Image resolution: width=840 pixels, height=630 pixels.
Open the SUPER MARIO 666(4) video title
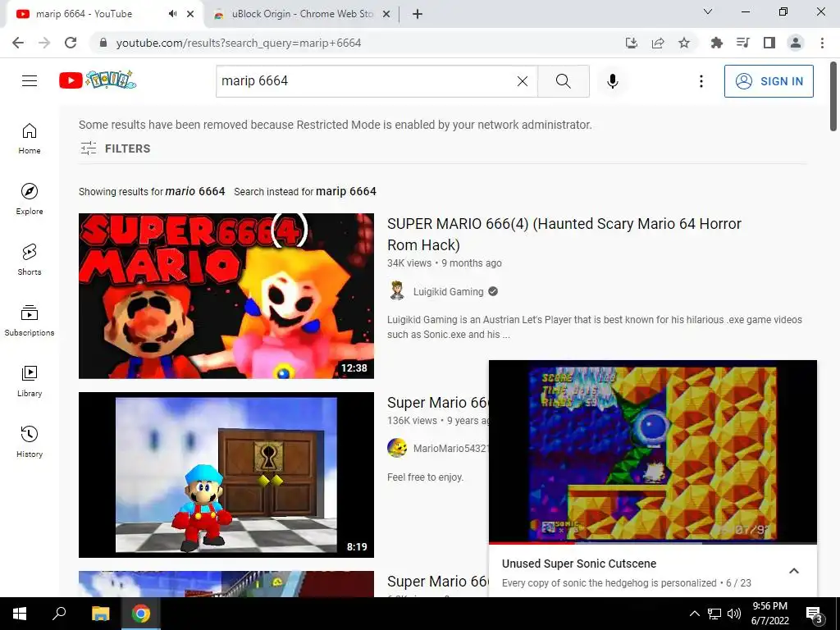tap(564, 234)
